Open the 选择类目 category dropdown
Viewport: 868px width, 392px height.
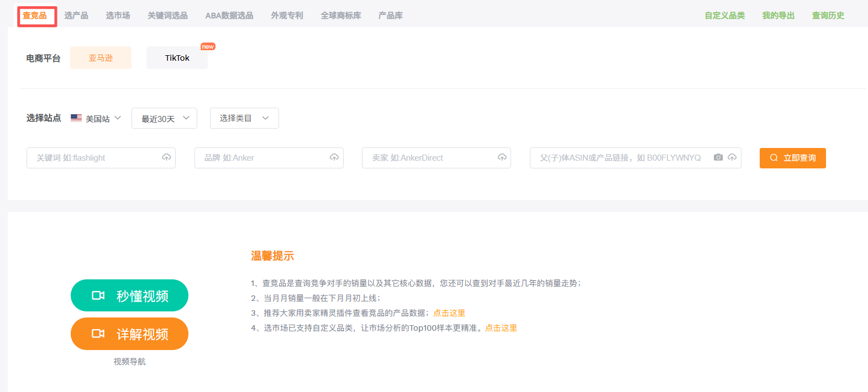click(244, 118)
